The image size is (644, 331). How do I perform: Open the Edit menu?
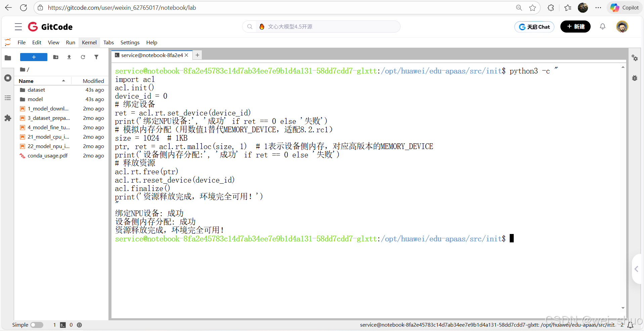[37, 42]
